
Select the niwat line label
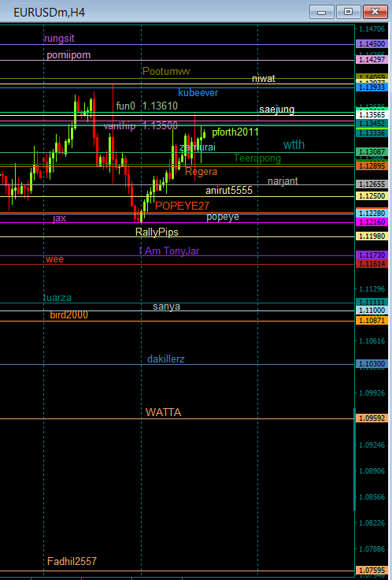264,79
